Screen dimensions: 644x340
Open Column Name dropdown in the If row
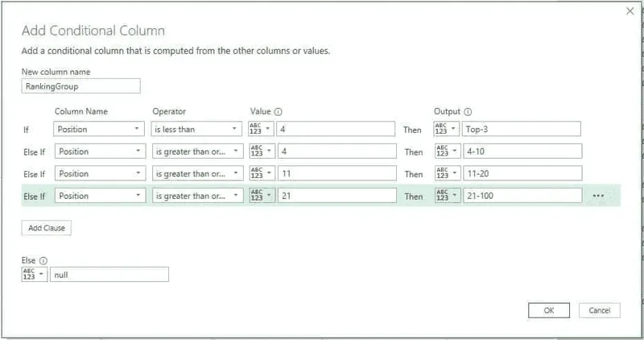tap(100, 129)
